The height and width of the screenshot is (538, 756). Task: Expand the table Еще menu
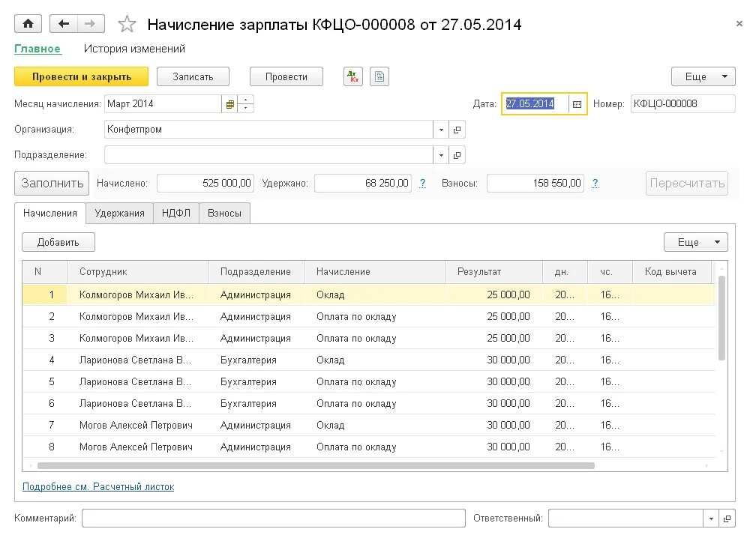click(696, 242)
